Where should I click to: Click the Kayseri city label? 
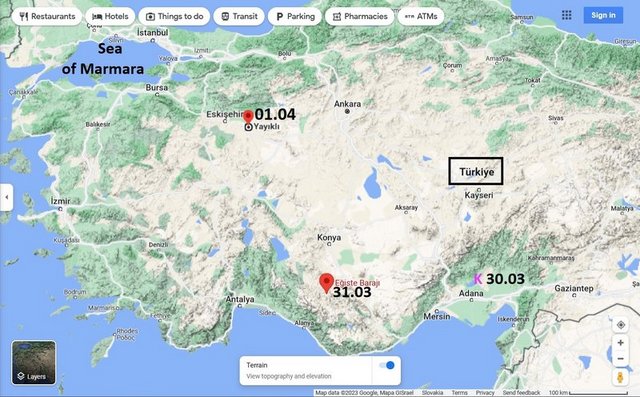[x=479, y=195]
